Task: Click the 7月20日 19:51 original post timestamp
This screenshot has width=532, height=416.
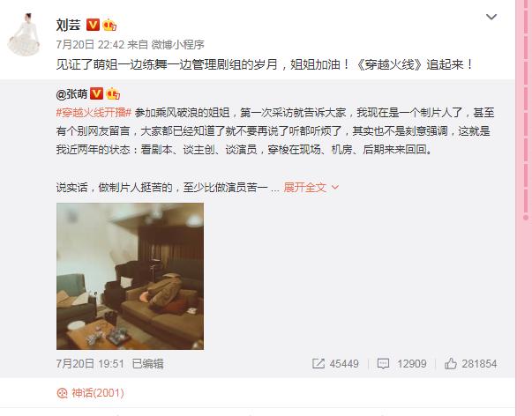Action: 90,364
